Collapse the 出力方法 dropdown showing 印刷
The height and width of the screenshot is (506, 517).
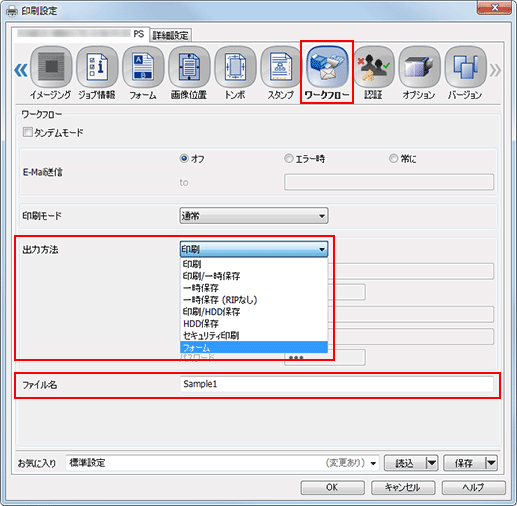pos(254,249)
